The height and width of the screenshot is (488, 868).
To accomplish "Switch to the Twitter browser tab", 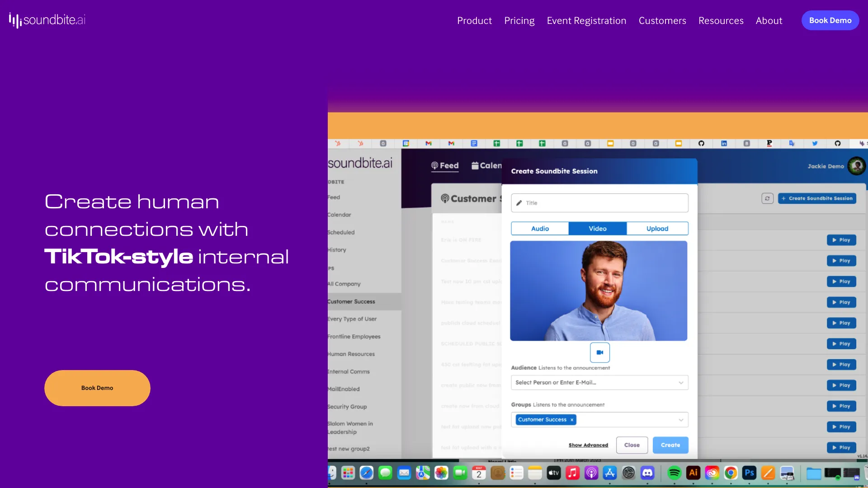I will (x=815, y=143).
